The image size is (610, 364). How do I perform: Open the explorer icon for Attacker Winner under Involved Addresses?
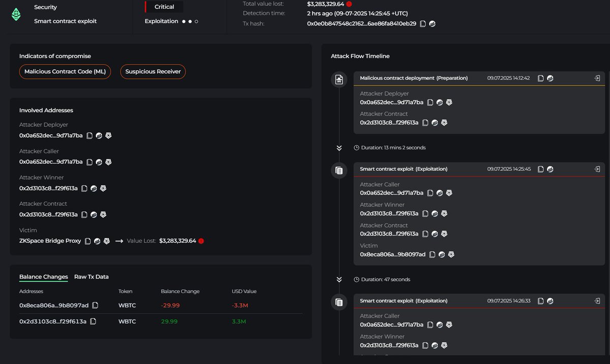pos(94,188)
